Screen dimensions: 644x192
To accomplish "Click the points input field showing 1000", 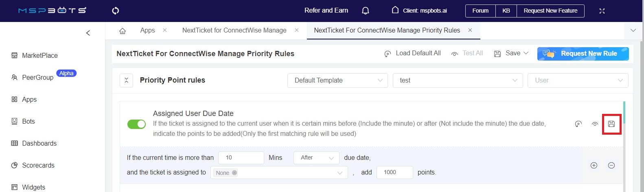I will click(394, 172).
